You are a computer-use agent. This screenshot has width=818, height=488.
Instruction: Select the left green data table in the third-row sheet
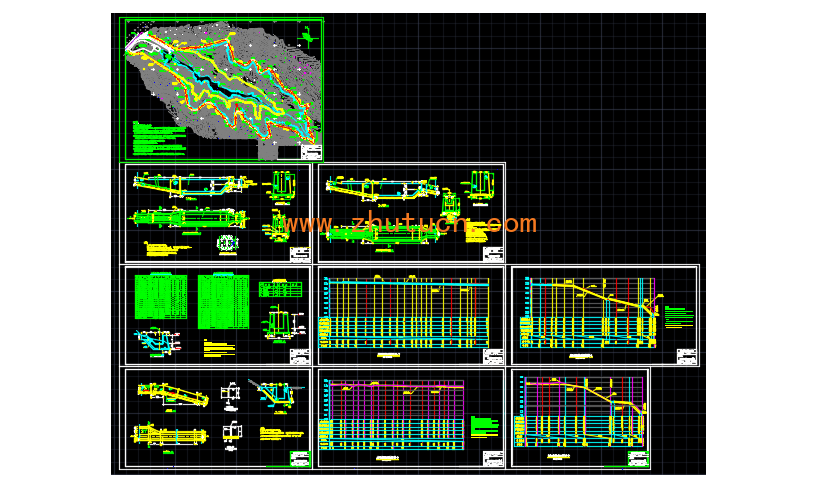(x=161, y=297)
